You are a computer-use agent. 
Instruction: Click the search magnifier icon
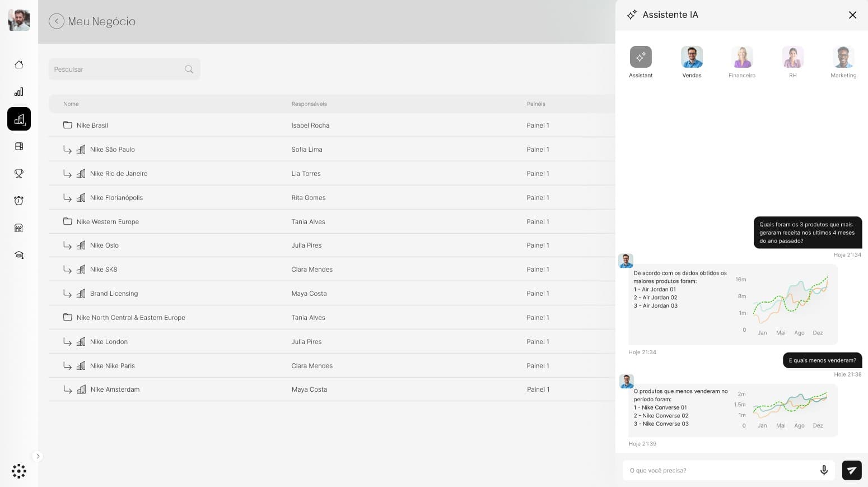point(189,69)
